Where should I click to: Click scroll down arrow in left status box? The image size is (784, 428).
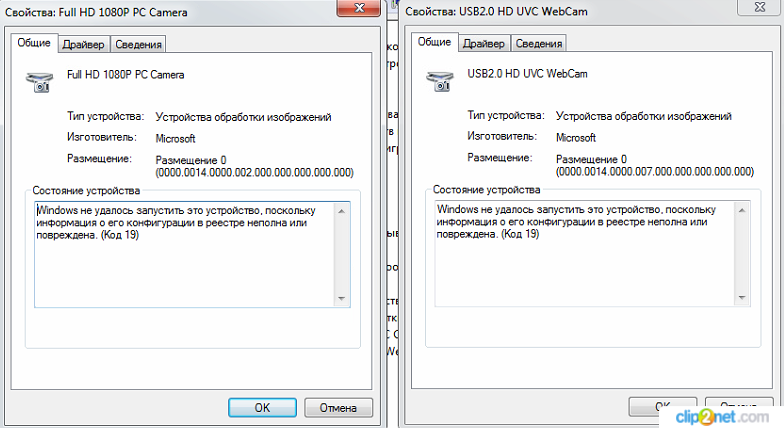pyautogui.click(x=342, y=298)
